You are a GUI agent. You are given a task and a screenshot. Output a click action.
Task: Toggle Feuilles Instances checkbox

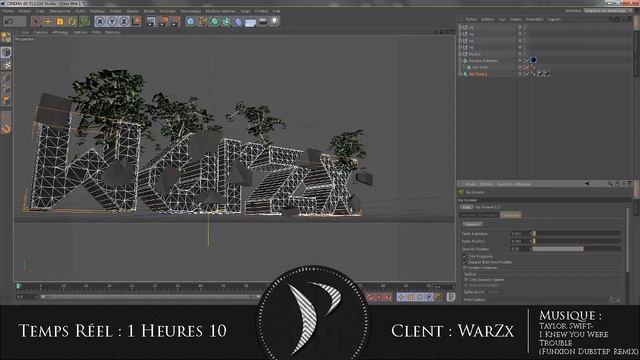(x=464, y=268)
